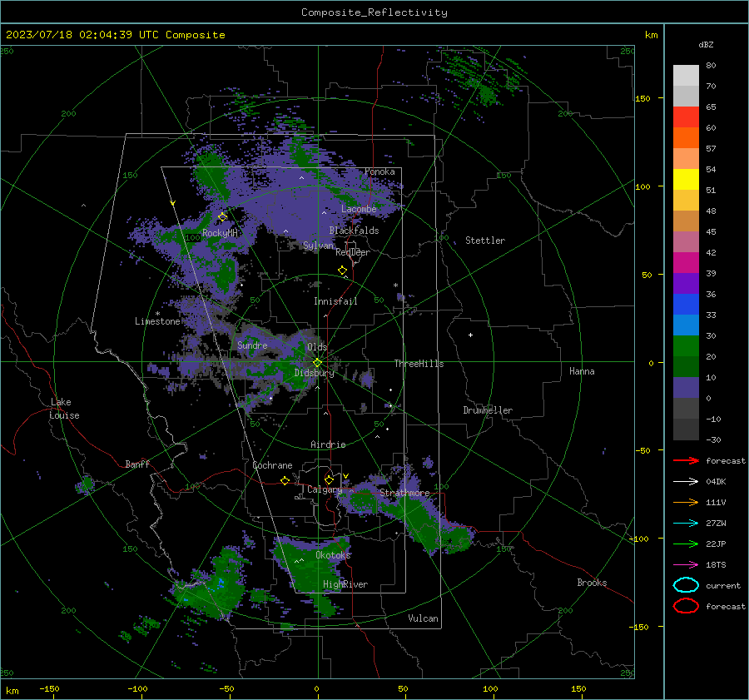Click the yellow diamond marker at radar center
The width and height of the screenshot is (749, 700).
tap(317, 363)
